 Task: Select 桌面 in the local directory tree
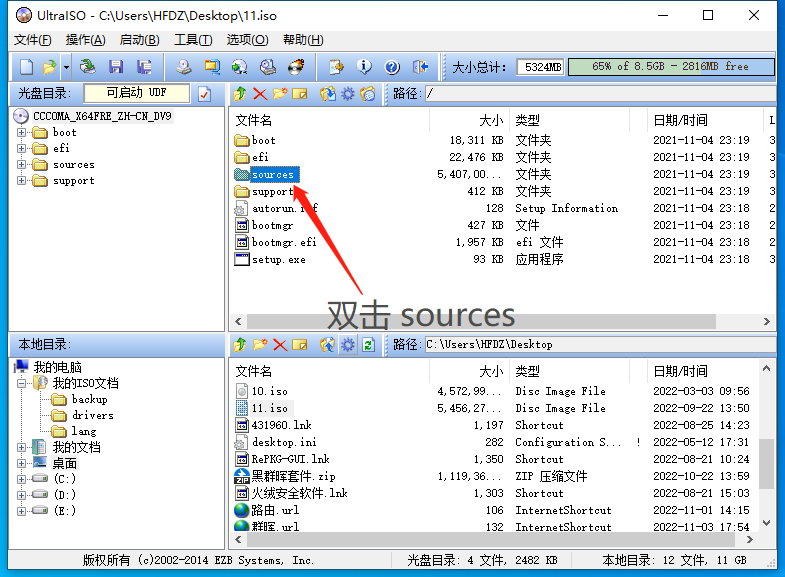click(x=65, y=463)
